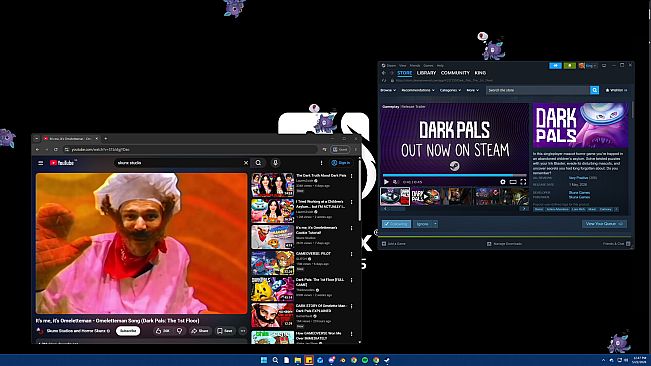The width and height of the screenshot is (651, 366).
Task: Click View Your Queue in Steam
Action: [x=604, y=224]
